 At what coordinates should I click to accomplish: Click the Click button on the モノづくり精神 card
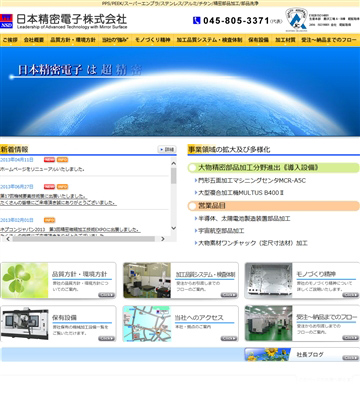350,295
